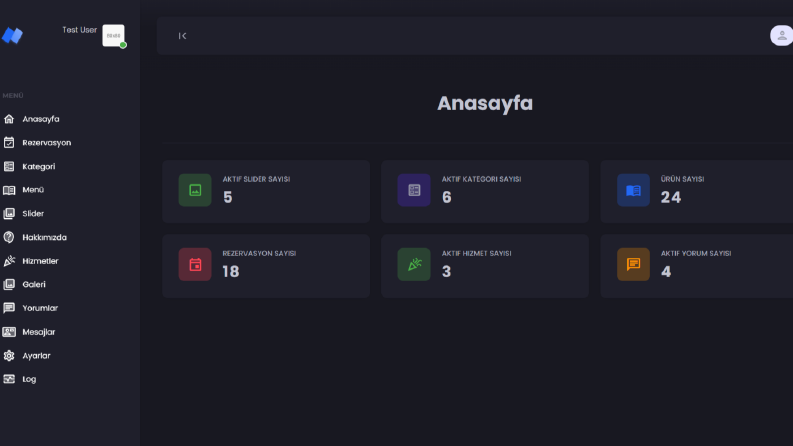Screen dimensions: 793x446
Task: Click the Ayarlar gear icon
Action: tap(9, 355)
